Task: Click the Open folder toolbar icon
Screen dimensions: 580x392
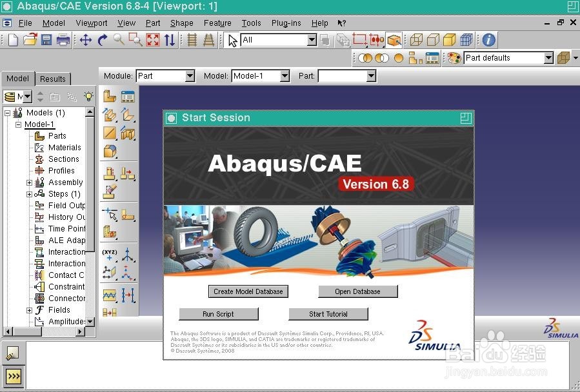Action: (30, 40)
